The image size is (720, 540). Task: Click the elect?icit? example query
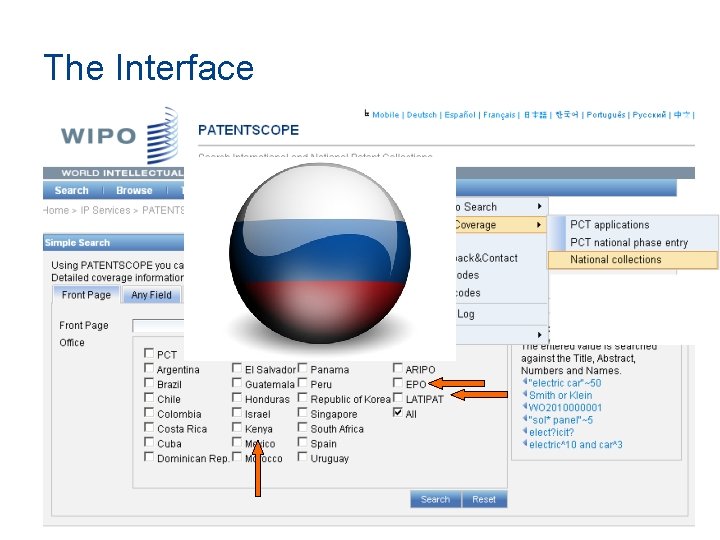[551, 433]
